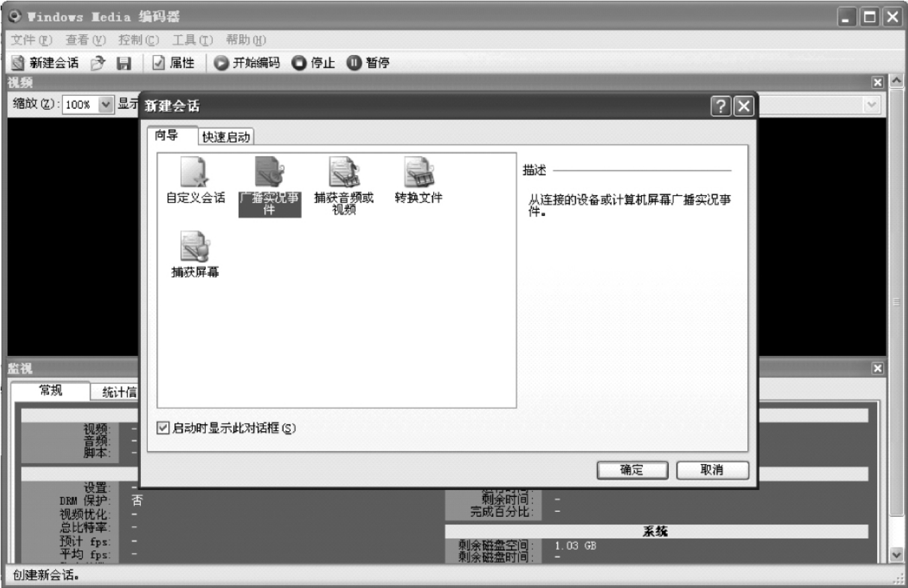Screen dimensions: 908x588
Task: Click the 系统 section header
Action: tap(657, 531)
